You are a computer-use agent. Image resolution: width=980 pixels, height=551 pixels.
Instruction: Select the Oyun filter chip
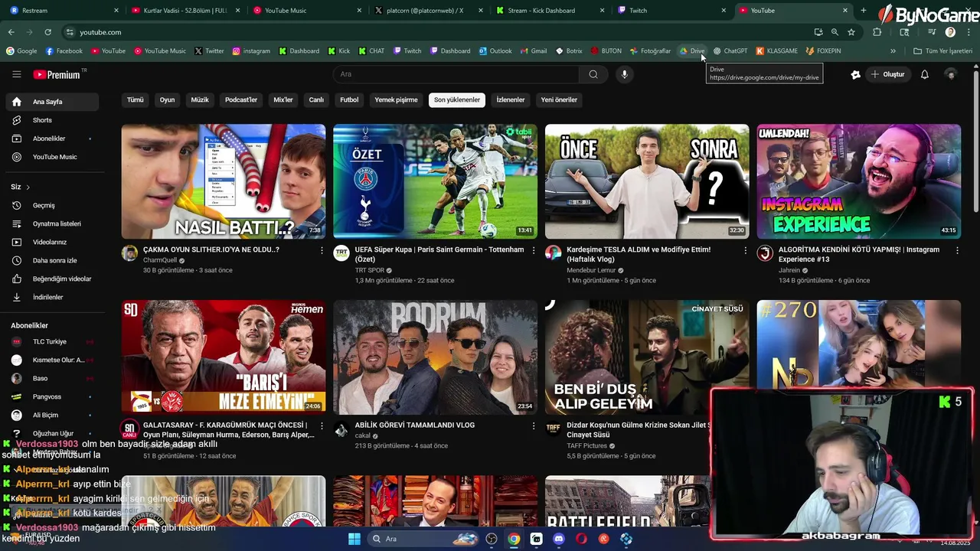point(167,99)
